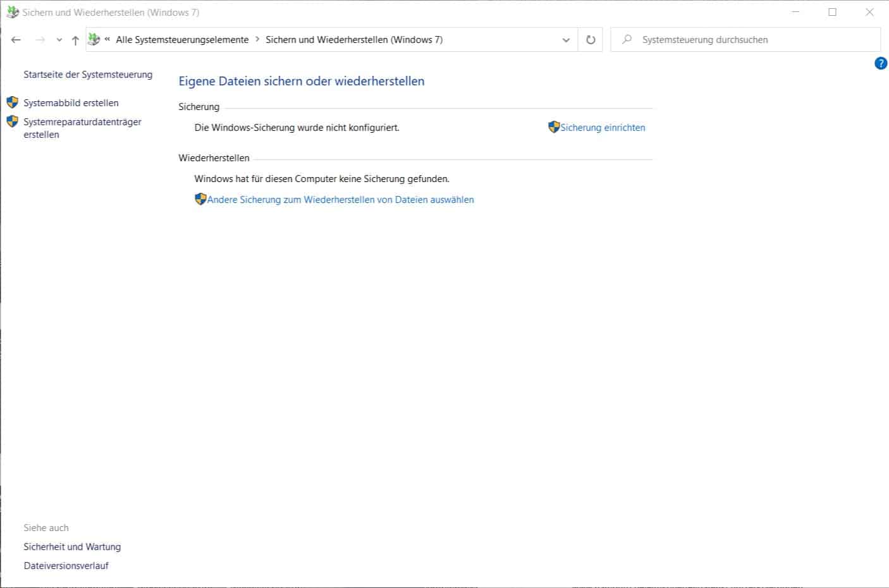The image size is (889, 588).
Task: Click Sichern und Wiederherstellen breadcrumb
Action: (354, 40)
